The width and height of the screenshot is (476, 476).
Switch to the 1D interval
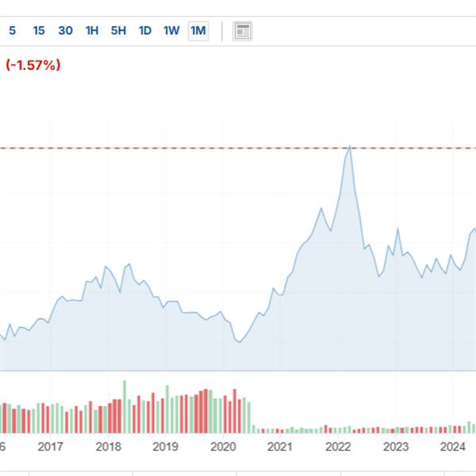pyautogui.click(x=145, y=31)
